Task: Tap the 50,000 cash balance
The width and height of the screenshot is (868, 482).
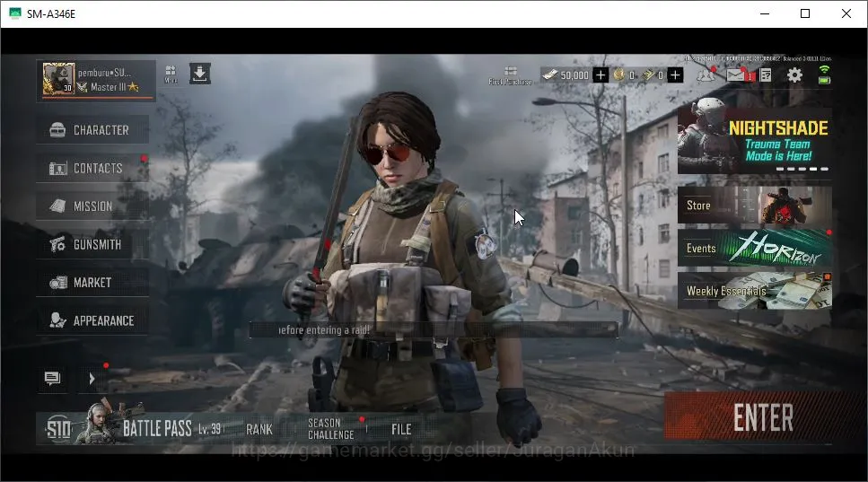Action: [x=574, y=74]
